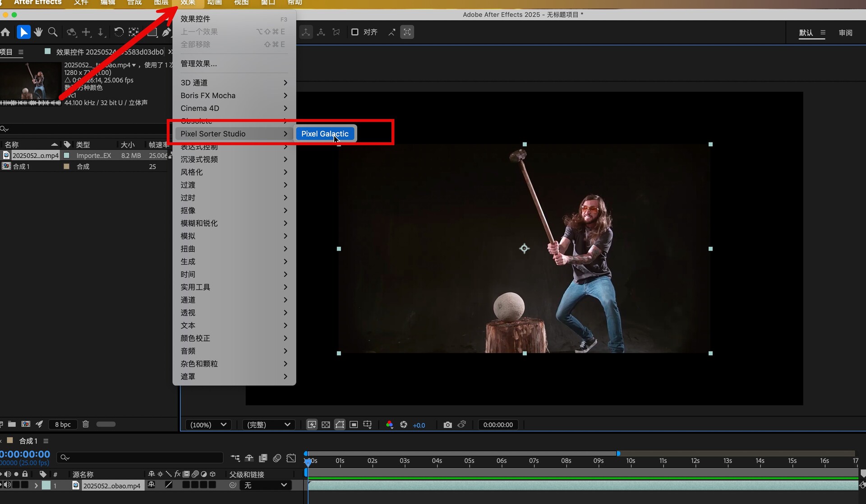866x504 pixels.
Task: Select the Hand tool
Action: coord(38,32)
